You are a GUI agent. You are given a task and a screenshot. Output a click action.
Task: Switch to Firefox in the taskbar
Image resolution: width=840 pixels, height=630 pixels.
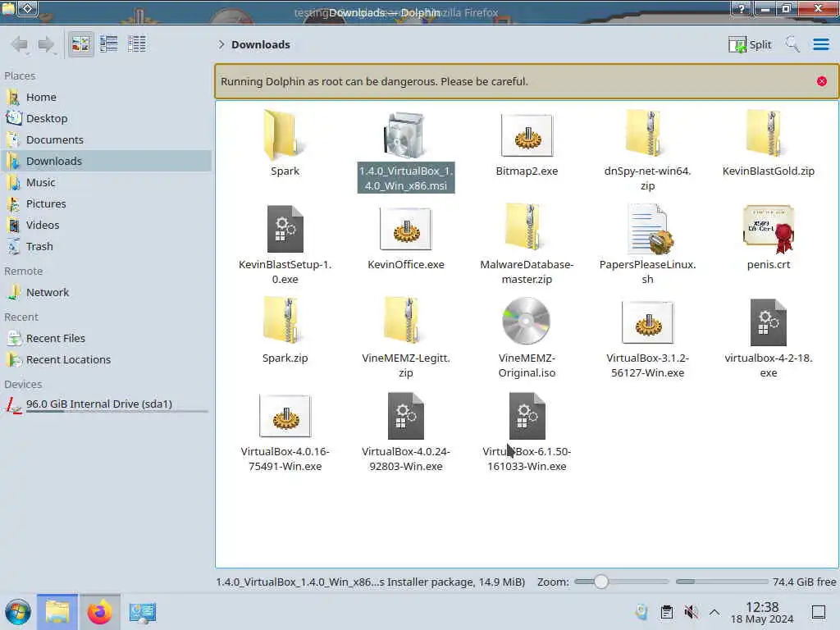(99, 612)
